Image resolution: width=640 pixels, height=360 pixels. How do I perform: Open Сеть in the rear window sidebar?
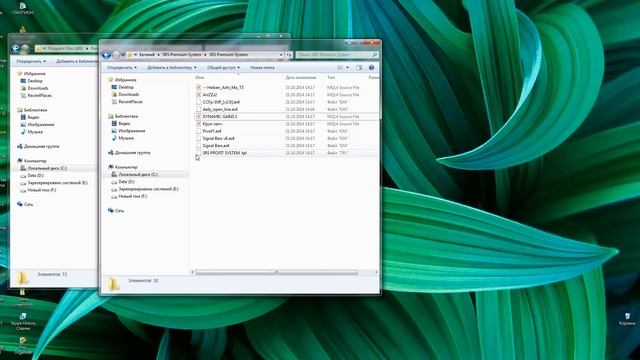pos(28,204)
